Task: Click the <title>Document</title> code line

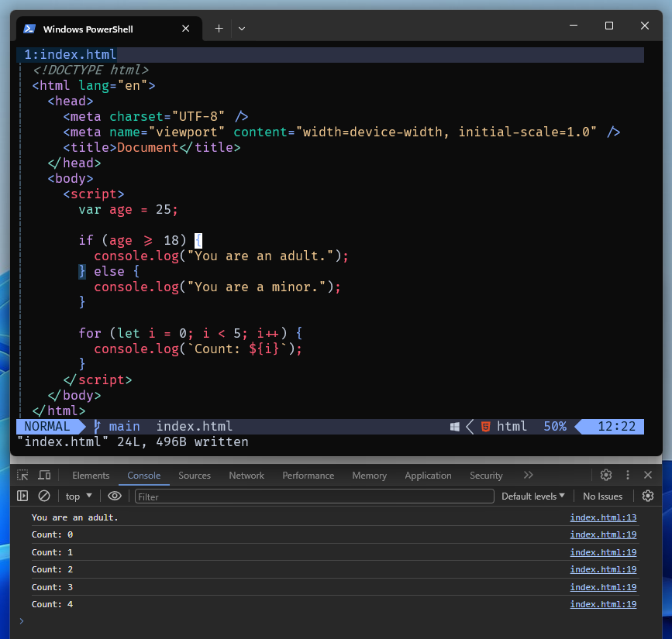Action: tap(152, 148)
